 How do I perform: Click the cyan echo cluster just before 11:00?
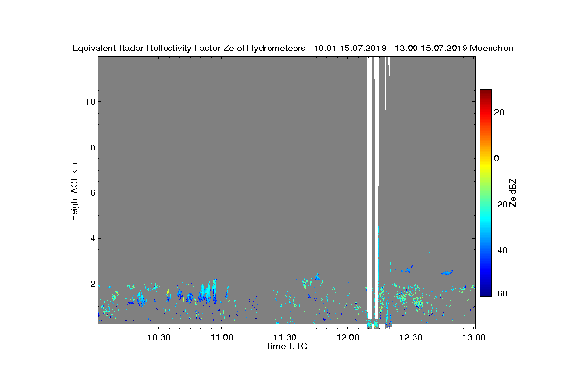[208, 291]
